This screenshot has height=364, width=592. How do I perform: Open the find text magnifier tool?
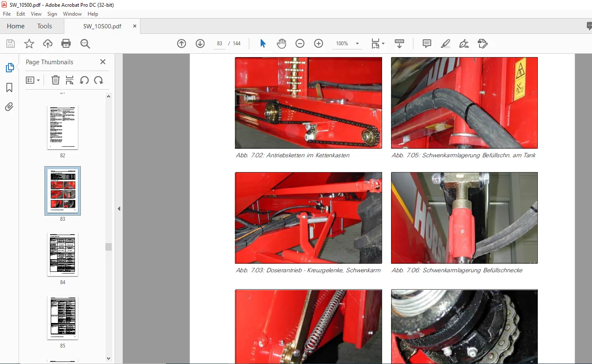[85, 44]
